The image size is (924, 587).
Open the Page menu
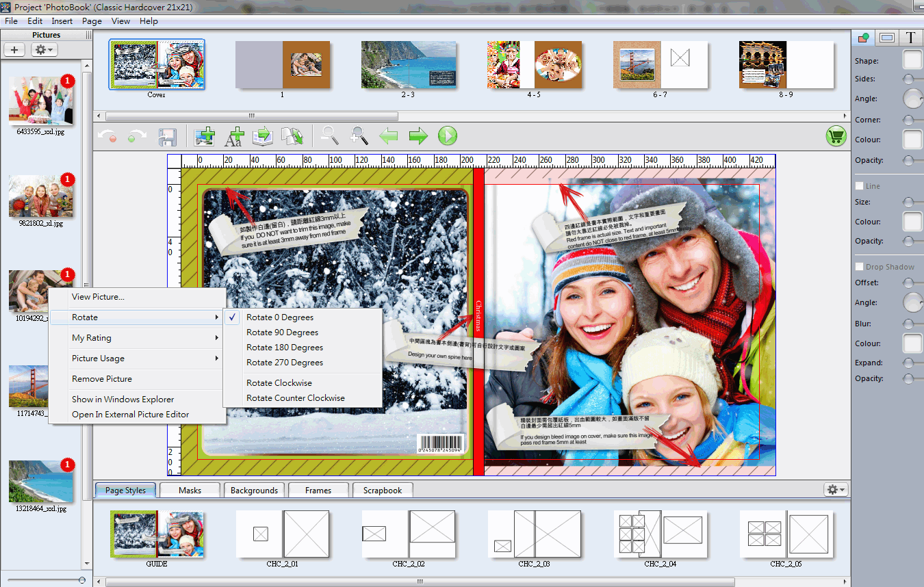(x=92, y=21)
